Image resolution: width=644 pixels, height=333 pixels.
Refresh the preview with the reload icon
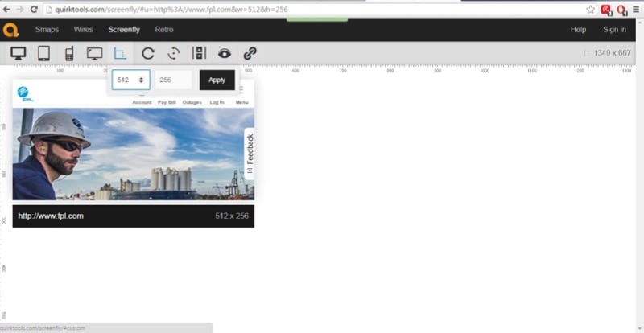click(147, 53)
